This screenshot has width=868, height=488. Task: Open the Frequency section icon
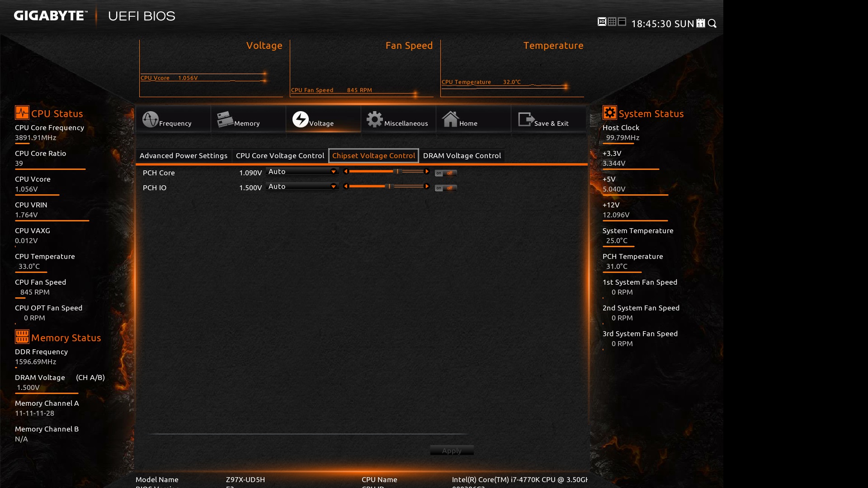coord(151,119)
